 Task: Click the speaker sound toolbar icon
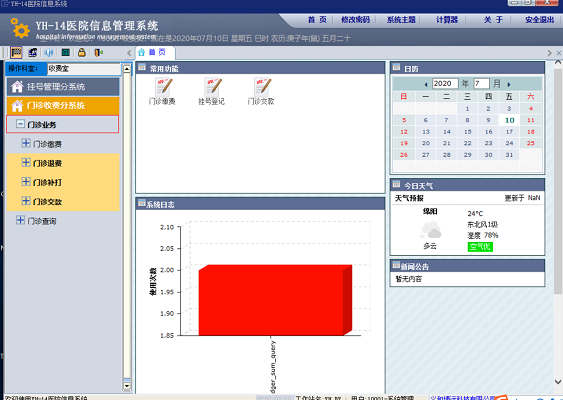point(49,53)
